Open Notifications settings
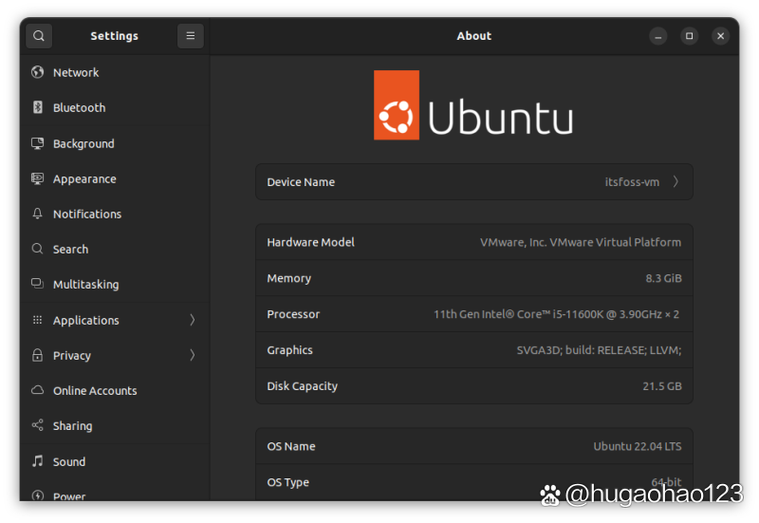 [x=115, y=214]
